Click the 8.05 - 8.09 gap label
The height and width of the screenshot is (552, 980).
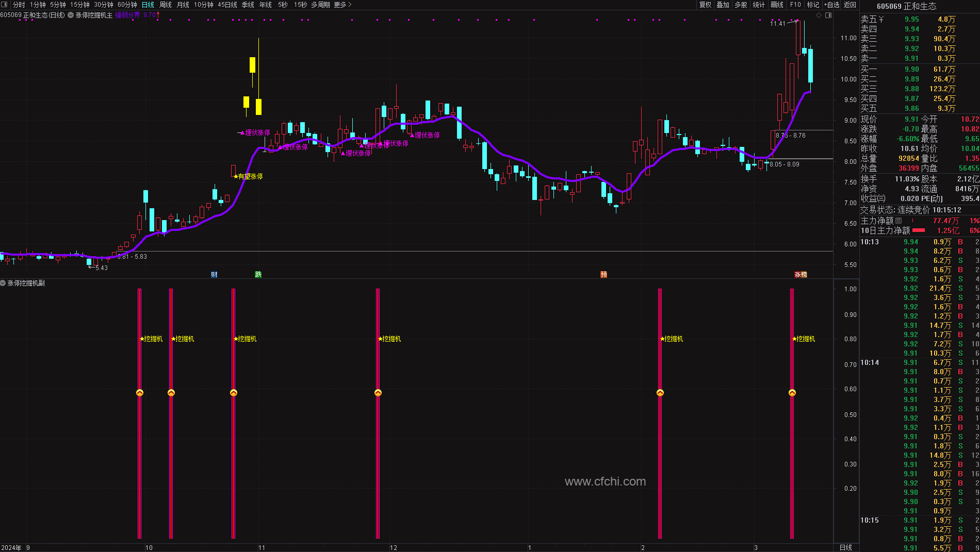(785, 164)
